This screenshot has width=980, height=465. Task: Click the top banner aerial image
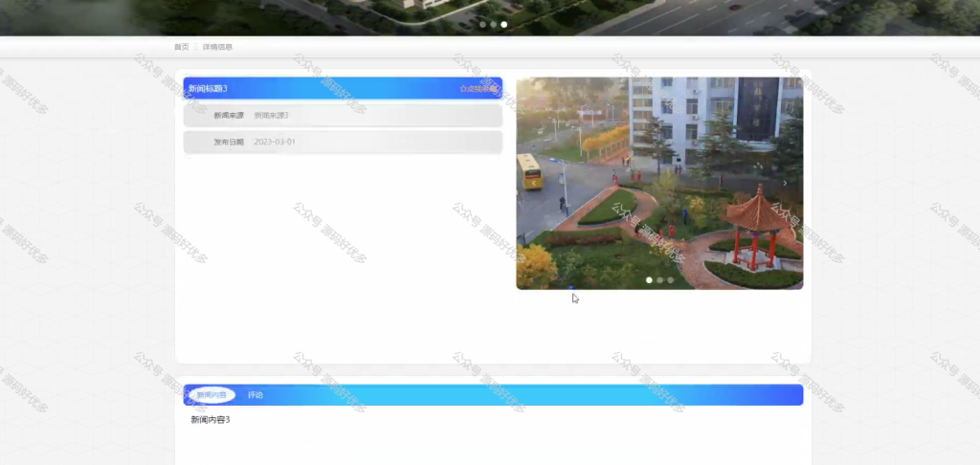(x=490, y=17)
